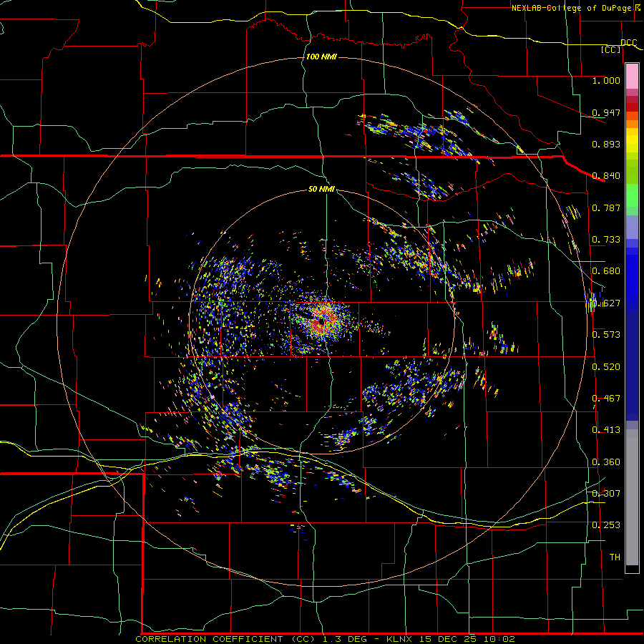Click the radar site center at KLNX
This screenshot has height=644, width=644.
click(321, 322)
